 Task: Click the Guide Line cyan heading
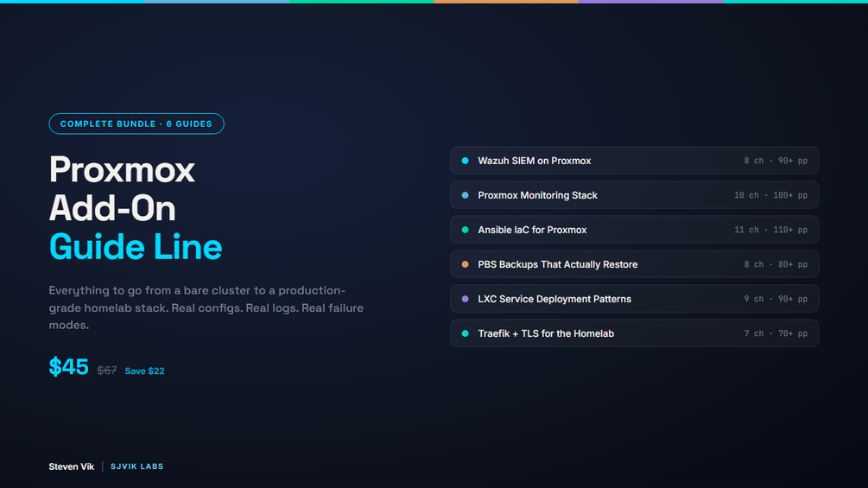tap(136, 247)
